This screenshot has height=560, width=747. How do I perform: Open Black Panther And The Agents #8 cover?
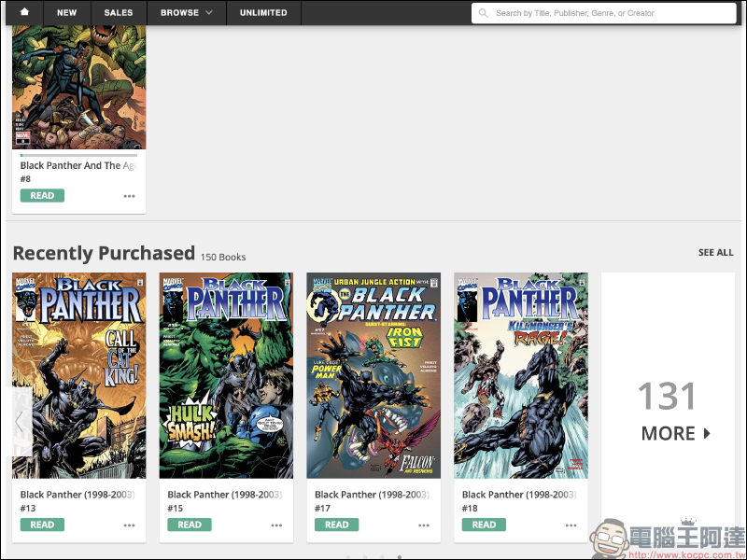tap(79, 87)
